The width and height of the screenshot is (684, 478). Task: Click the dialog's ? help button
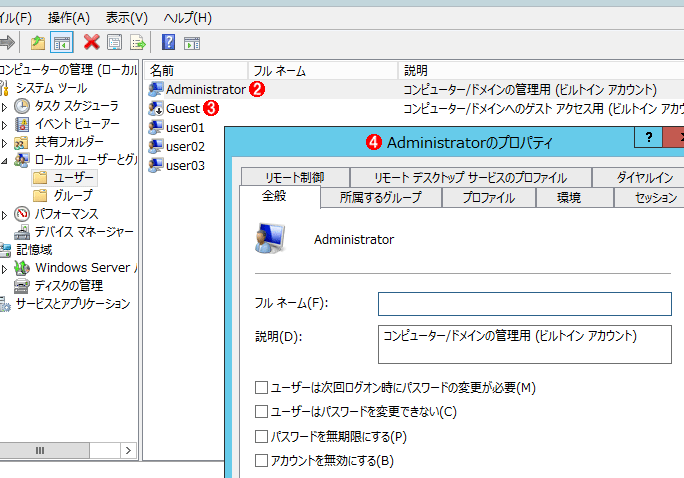point(648,139)
